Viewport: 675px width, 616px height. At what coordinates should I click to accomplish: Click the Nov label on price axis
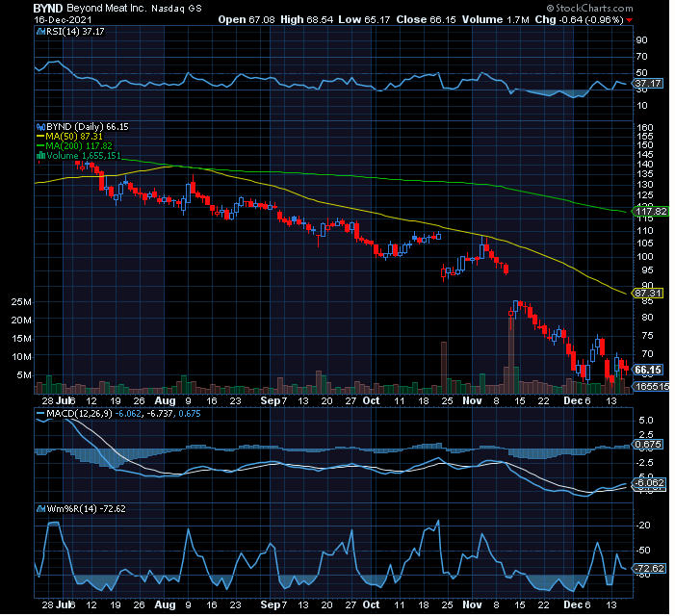click(472, 400)
